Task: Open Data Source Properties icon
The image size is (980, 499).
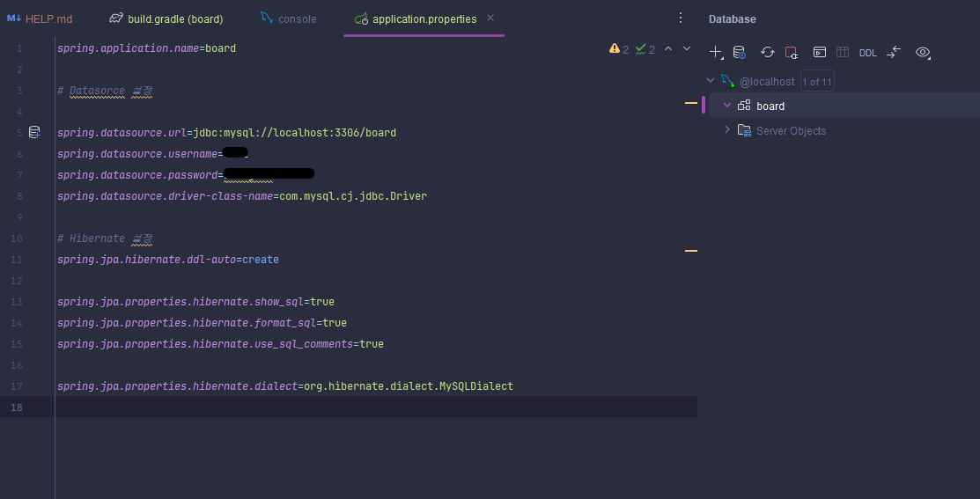Action: pos(740,53)
